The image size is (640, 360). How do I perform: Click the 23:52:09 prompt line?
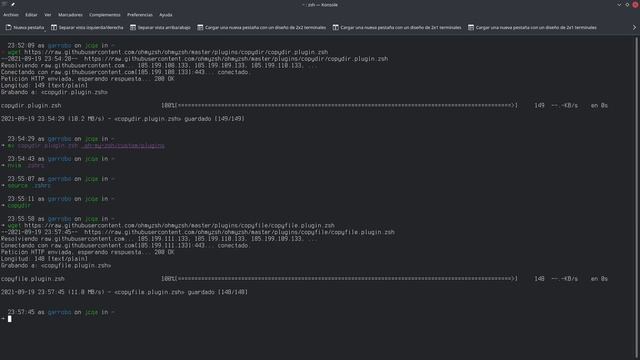(x=61, y=46)
